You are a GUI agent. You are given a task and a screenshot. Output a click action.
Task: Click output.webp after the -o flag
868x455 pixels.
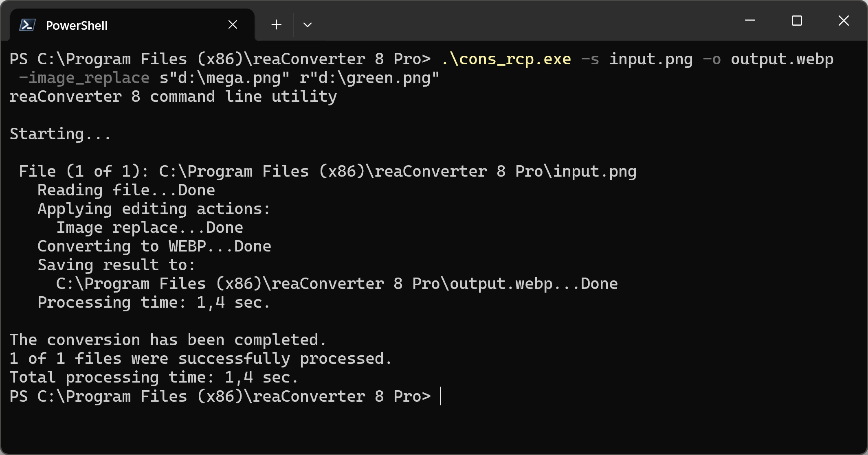pyautogui.click(x=782, y=59)
